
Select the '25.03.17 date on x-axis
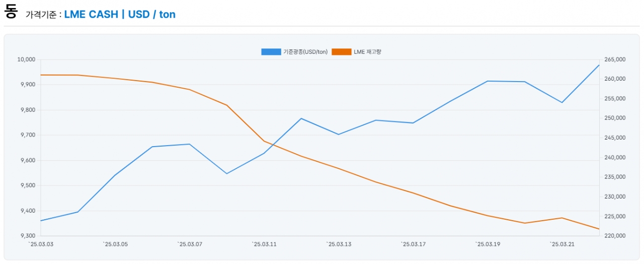(x=413, y=244)
